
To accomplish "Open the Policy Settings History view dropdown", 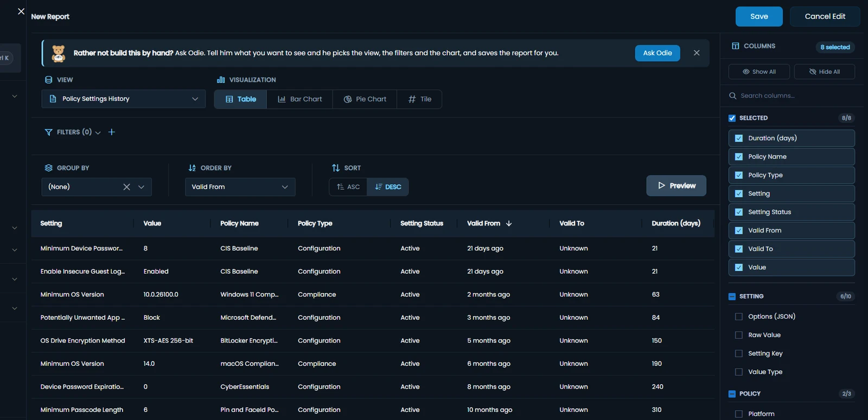I will [124, 99].
